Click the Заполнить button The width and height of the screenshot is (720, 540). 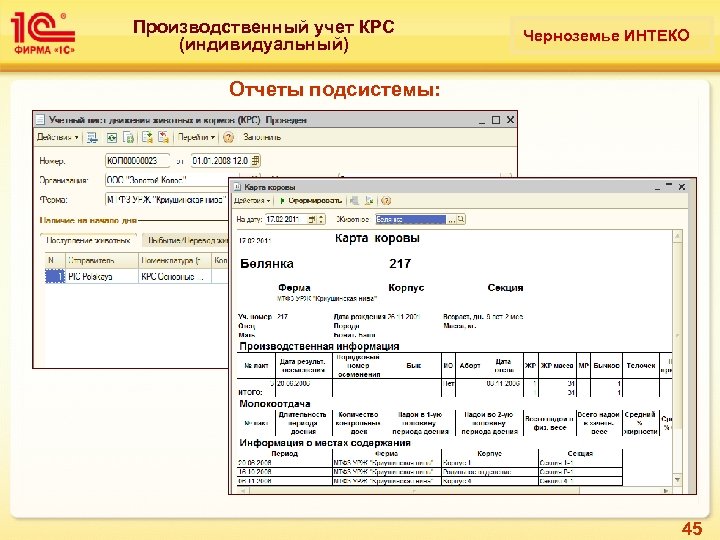click(262, 137)
